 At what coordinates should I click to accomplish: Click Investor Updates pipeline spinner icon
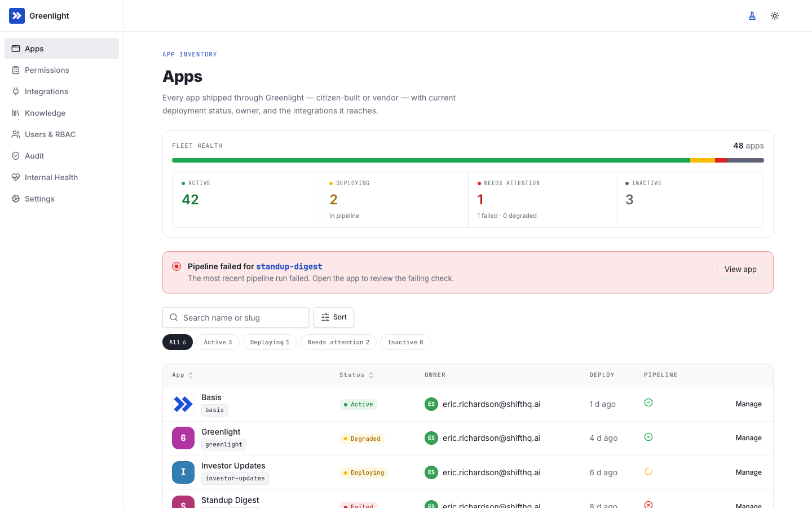click(648, 471)
